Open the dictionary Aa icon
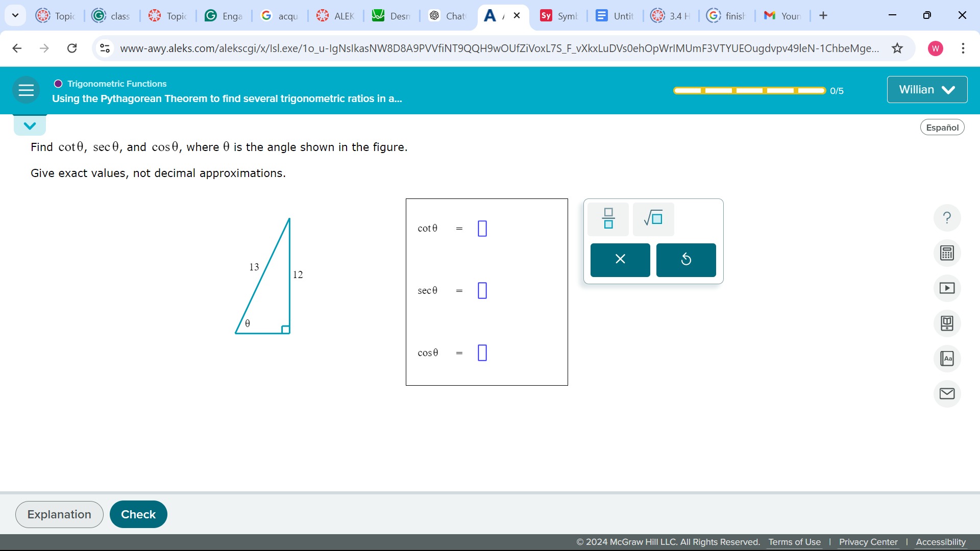Image resolution: width=980 pixels, height=551 pixels. 947,359
